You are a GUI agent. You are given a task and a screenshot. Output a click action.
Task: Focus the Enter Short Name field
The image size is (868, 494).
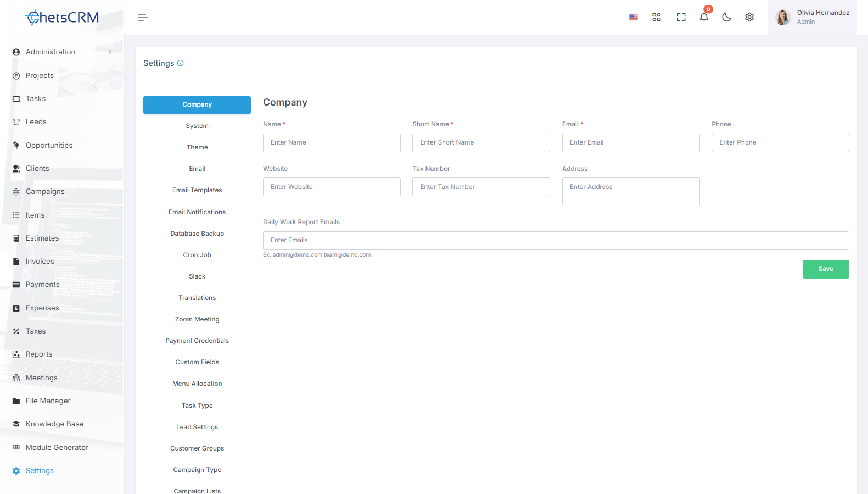(x=481, y=143)
